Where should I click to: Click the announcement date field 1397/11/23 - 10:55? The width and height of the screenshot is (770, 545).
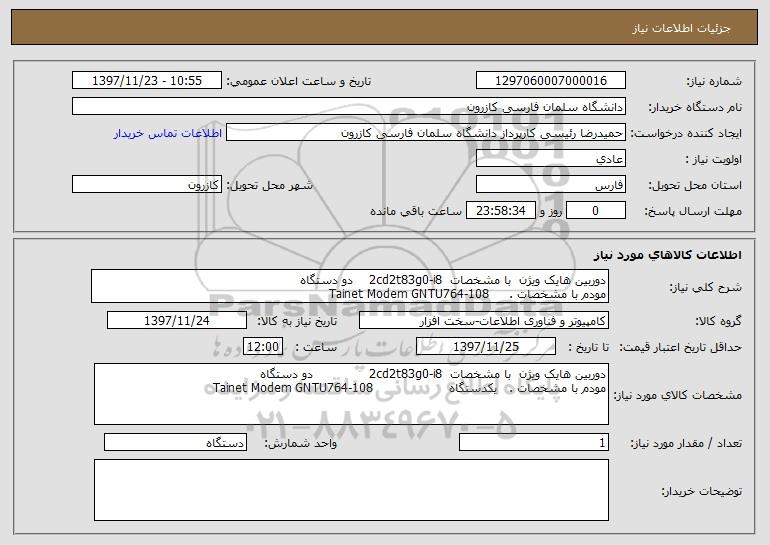[147, 80]
